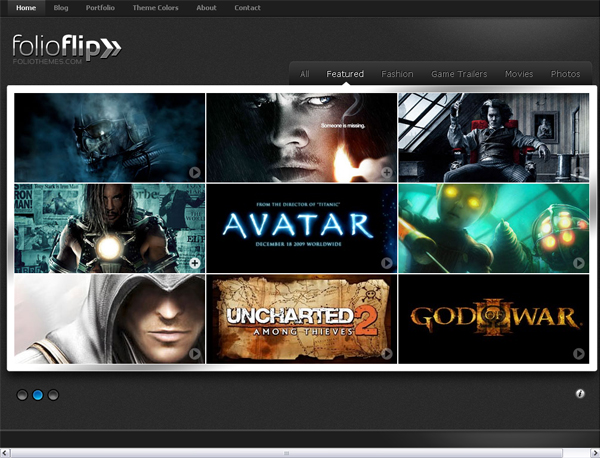The height and width of the screenshot is (458, 600).
Task: Click the horizontal scrollbar left arrow
Action: click(x=5, y=453)
